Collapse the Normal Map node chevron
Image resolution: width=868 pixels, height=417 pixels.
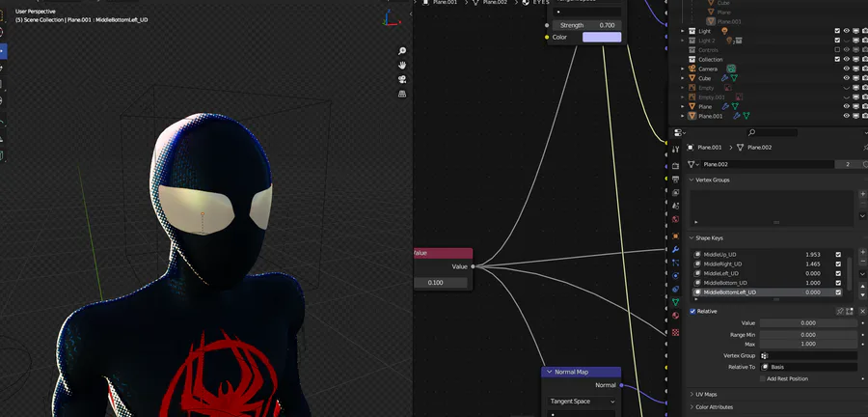tap(549, 373)
